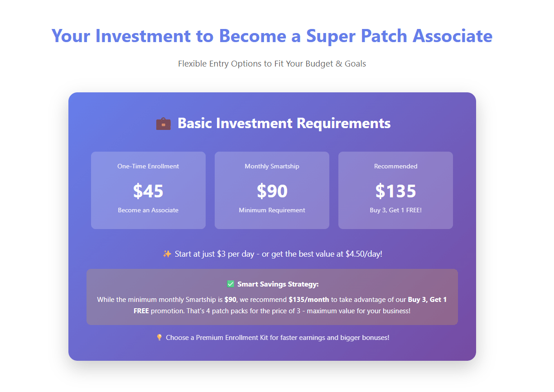Click the large $45 enrollment price
The width and height of the screenshot is (554, 392).
[x=148, y=191]
